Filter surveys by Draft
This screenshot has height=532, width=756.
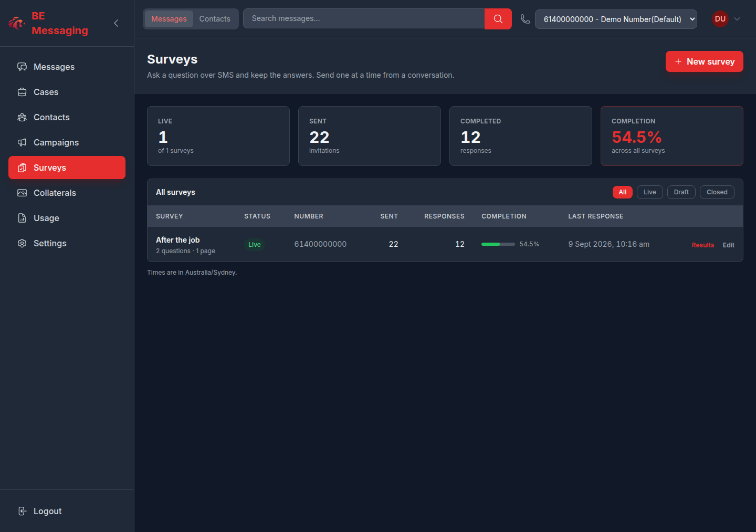[x=681, y=192]
